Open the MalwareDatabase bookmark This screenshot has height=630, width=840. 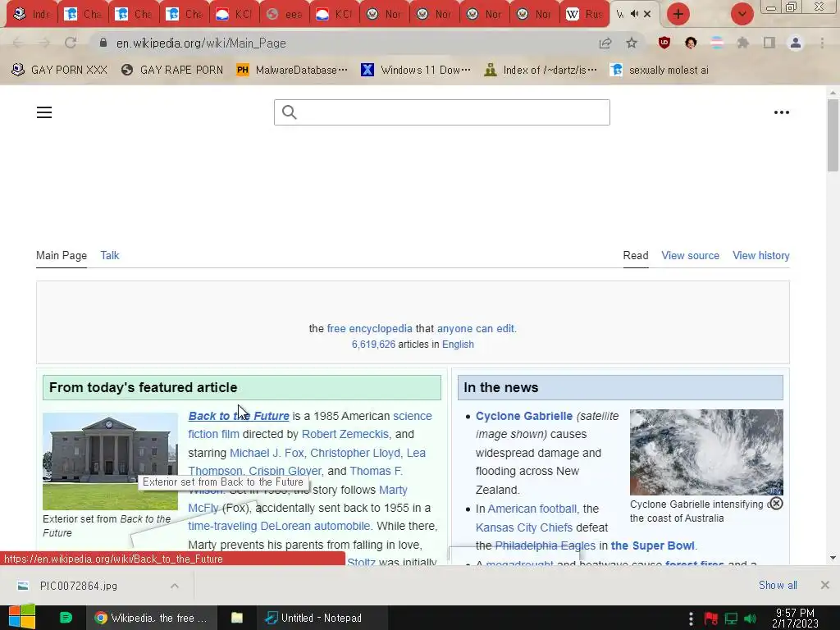click(291, 70)
